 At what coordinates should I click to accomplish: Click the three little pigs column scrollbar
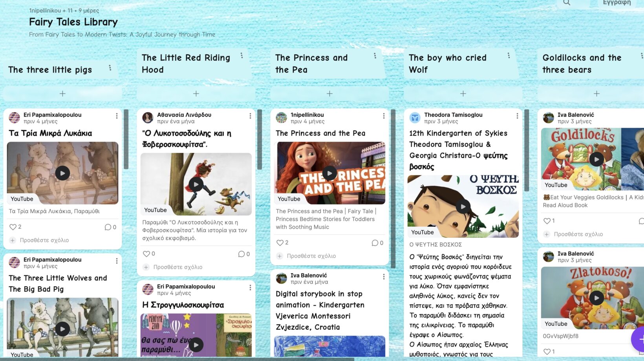pyautogui.click(x=126, y=139)
